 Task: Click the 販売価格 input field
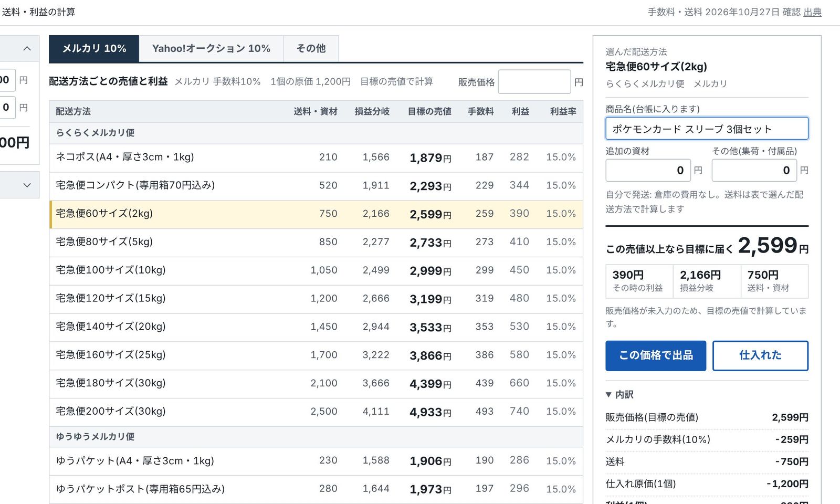click(x=534, y=82)
